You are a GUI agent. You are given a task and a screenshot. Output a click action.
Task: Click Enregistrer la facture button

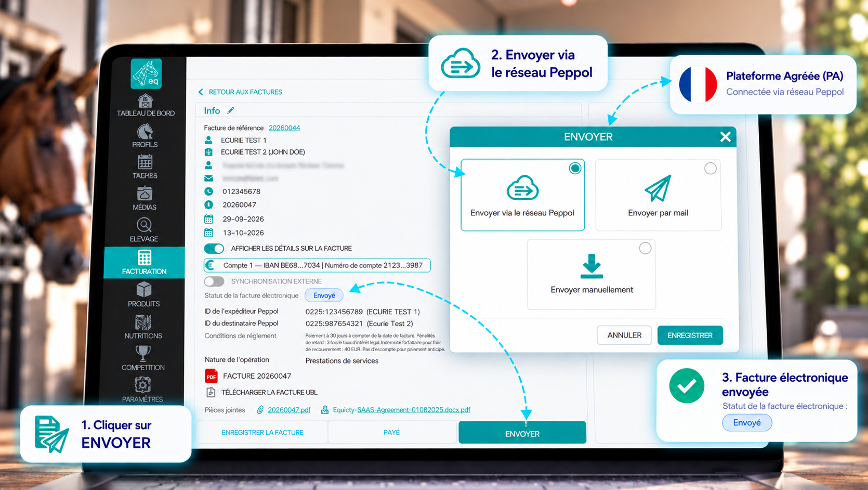(x=262, y=432)
